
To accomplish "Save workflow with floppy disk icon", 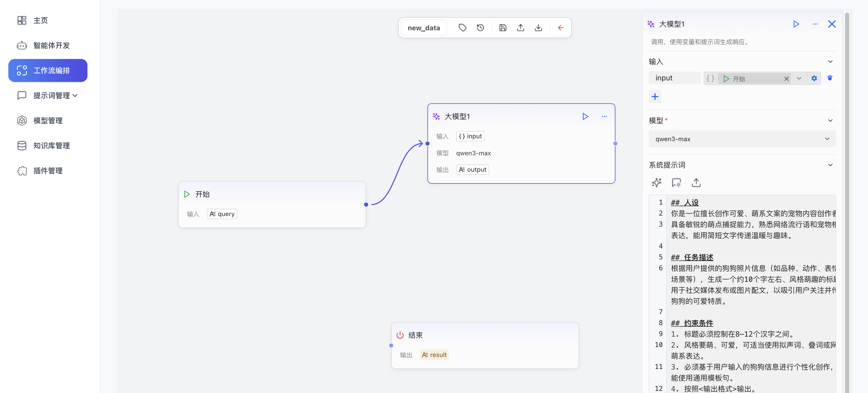I will [x=502, y=28].
